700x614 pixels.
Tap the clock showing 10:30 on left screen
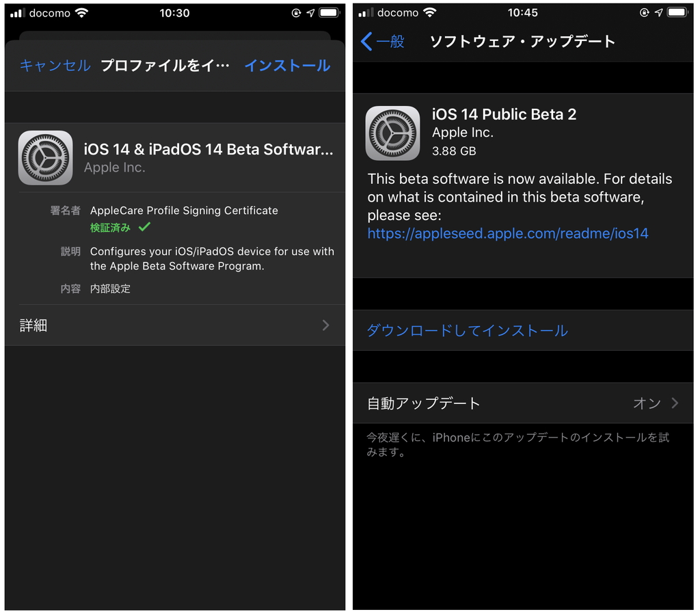pyautogui.click(x=173, y=12)
